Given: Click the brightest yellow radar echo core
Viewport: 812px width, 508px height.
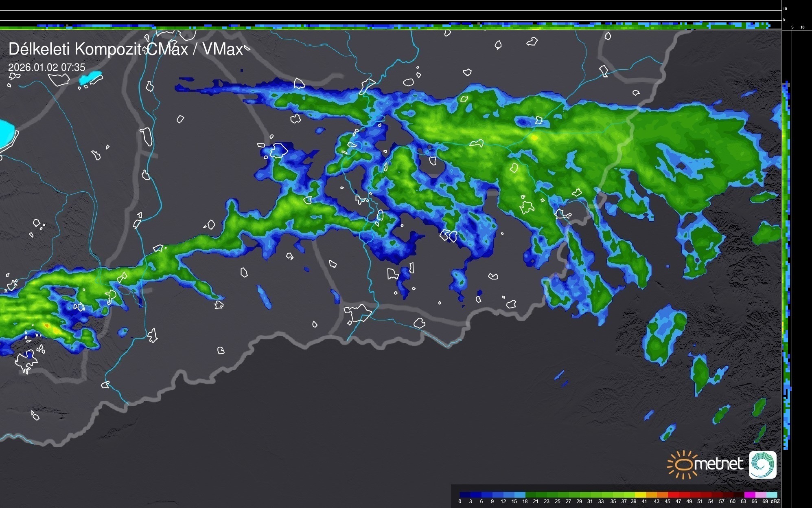Looking at the screenshot, I should (534, 138).
